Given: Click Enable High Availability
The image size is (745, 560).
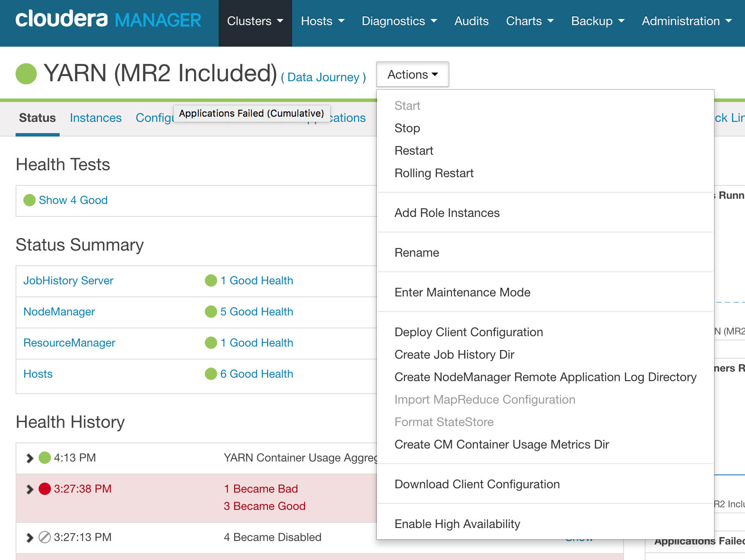Looking at the screenshot, I should point(457,524).
